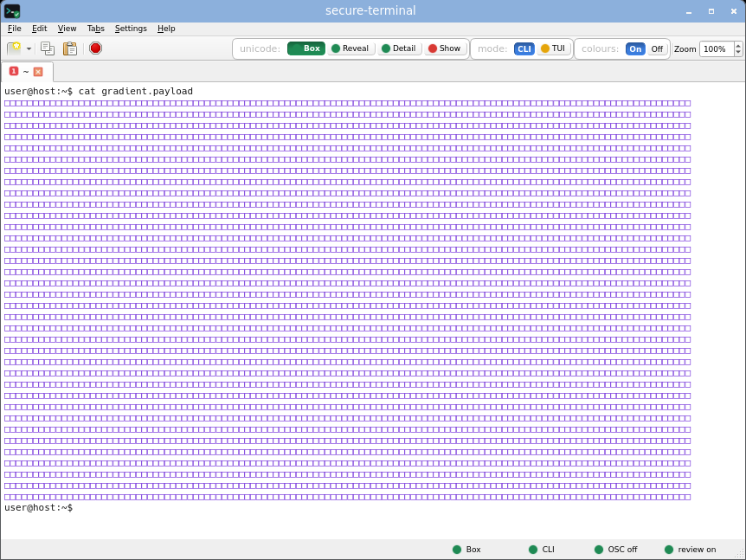Click the bottom user@host prompt line
The height and width of the screenshot is (560, 746).
pyautogui.click(x=39, y=508)
